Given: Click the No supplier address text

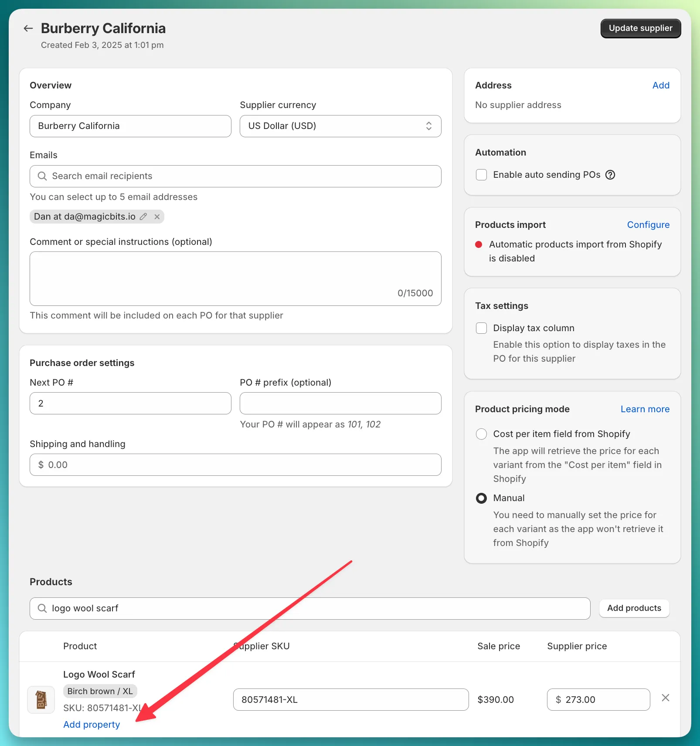Looking at the screenshot, I should tap(518, 105).
